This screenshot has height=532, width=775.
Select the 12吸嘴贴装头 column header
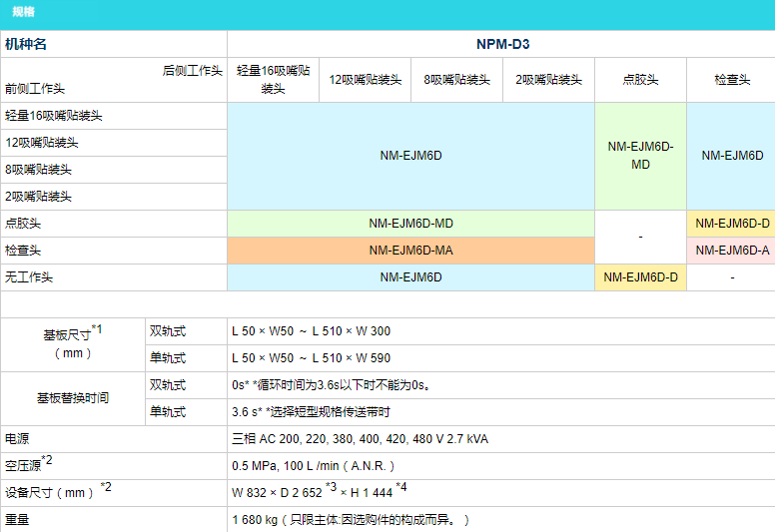(366, 80)
